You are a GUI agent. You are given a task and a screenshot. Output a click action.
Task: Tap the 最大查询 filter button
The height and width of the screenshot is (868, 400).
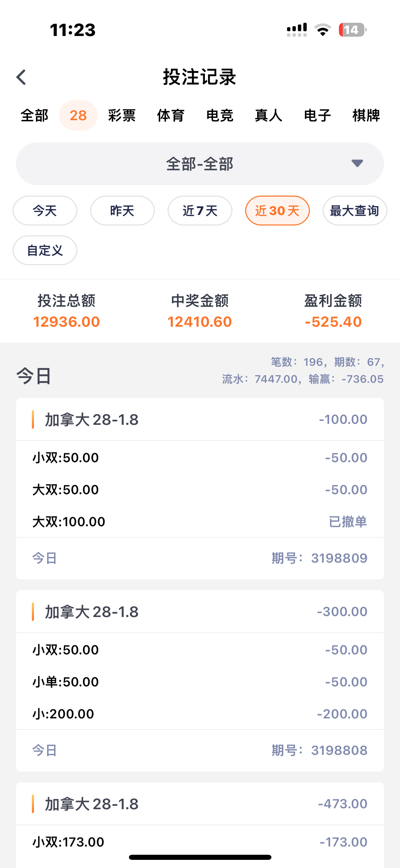[355, 211]
